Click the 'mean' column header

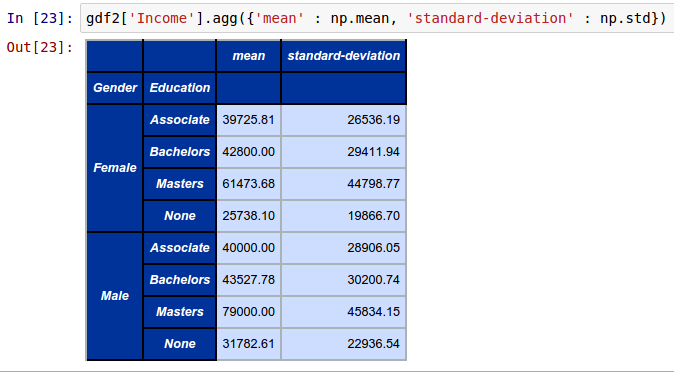[248, 56]
